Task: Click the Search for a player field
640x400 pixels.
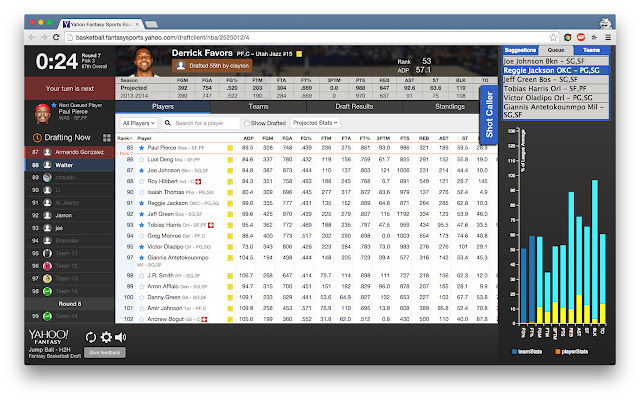Action: point(206,123)
